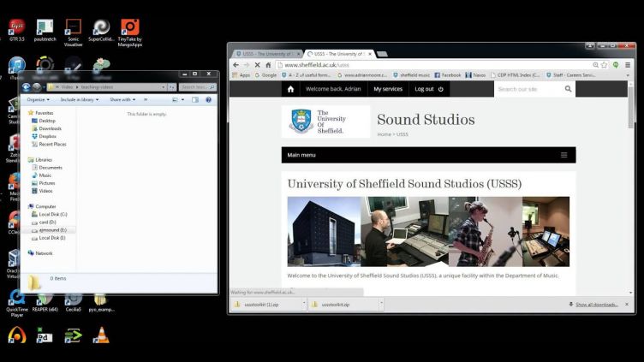This screenshot has height=362, width=644.
Task: Open the paulstretch desktop shortcut
Action: pyautogui.click(x=45, y=30)
